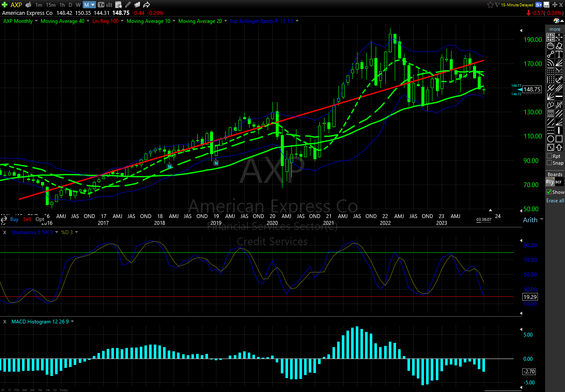Open the chart type TV icon

101,5
